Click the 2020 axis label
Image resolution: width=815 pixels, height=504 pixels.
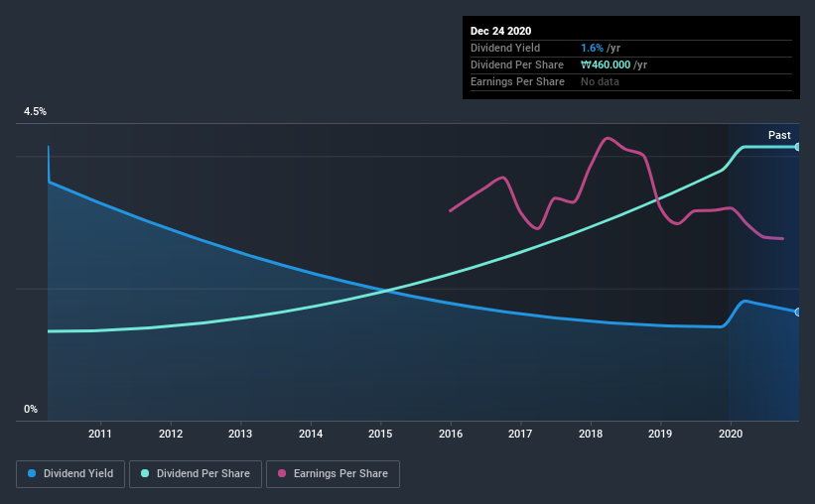(731, 434)
